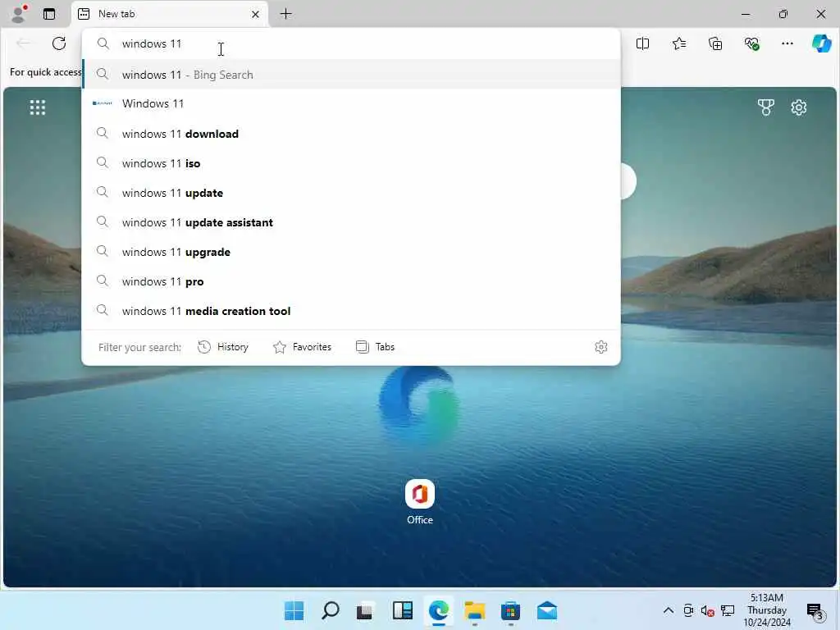Choose windows 11 download suggestion
The height and width of the screenshot is (630, 840).
351,134
